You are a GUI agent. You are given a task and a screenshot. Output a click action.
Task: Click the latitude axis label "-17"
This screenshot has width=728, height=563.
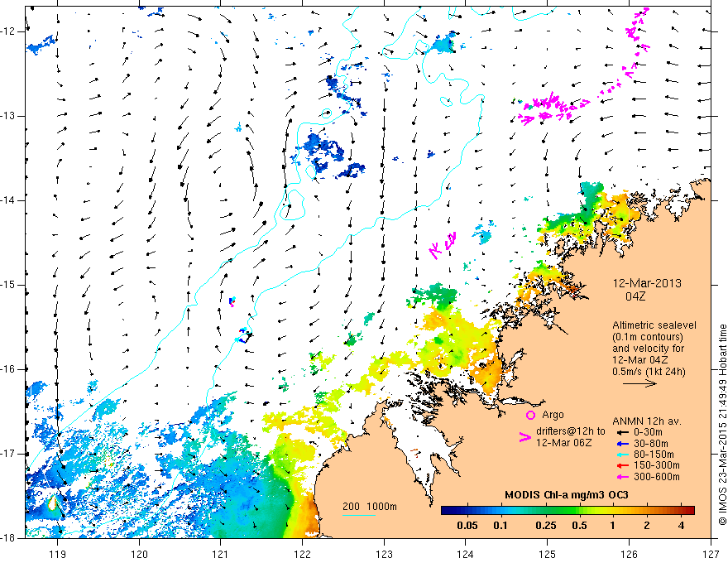tap(9, 454)
